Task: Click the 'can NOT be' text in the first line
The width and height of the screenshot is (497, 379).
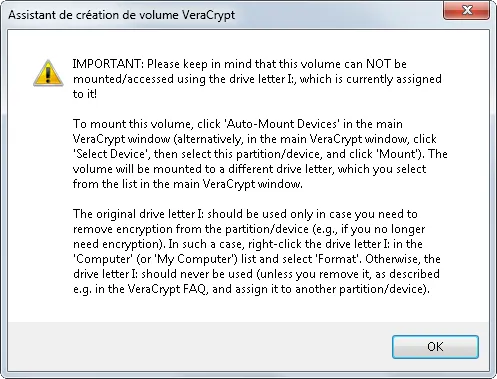Action: pyautogui.click(x=375, y=64)
